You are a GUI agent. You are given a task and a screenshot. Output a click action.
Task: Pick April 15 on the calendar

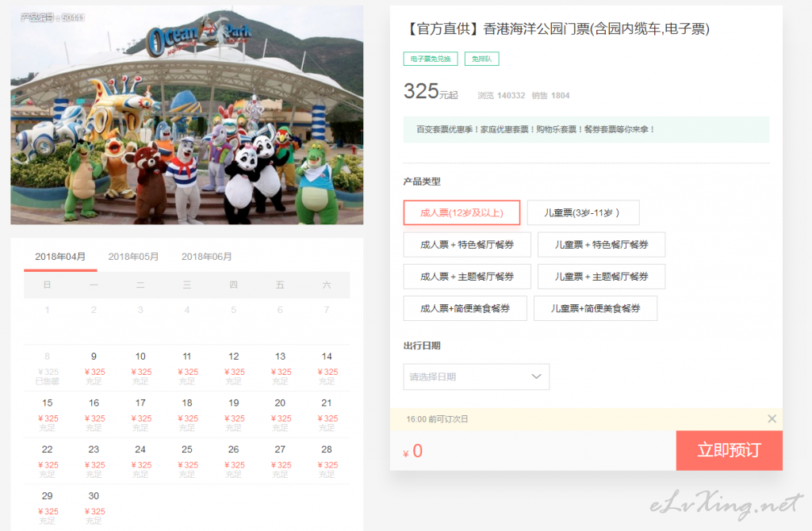pos(47,415)
